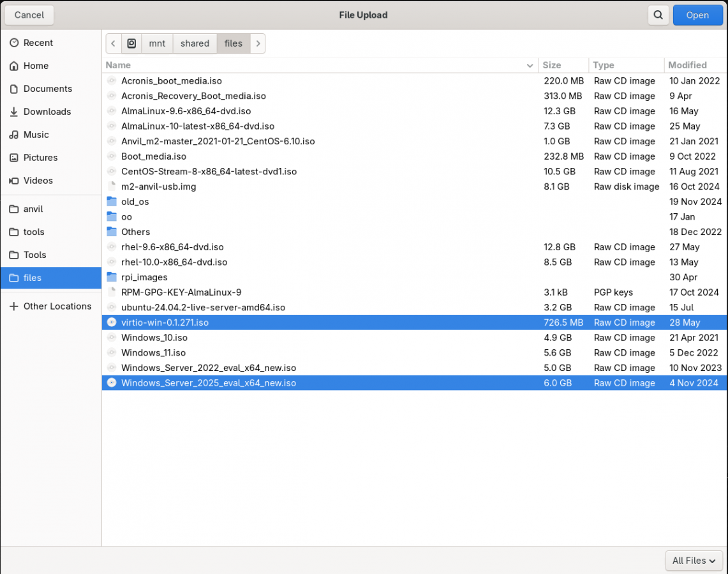Screen dimensions: 728x574
Task: Switch to the mnt path segment
Action: [157, 43]
